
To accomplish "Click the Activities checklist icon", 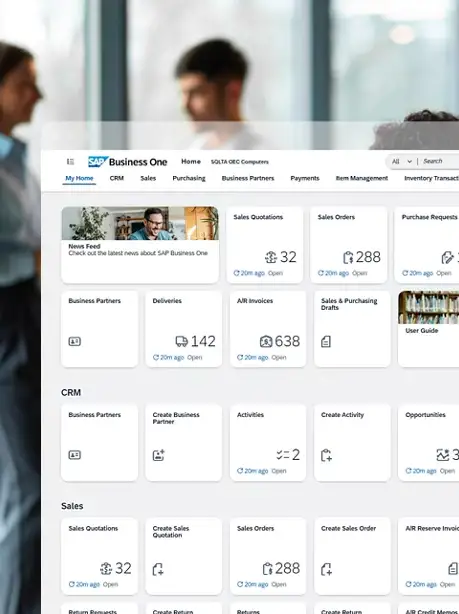I will click(x=283, y=455).
